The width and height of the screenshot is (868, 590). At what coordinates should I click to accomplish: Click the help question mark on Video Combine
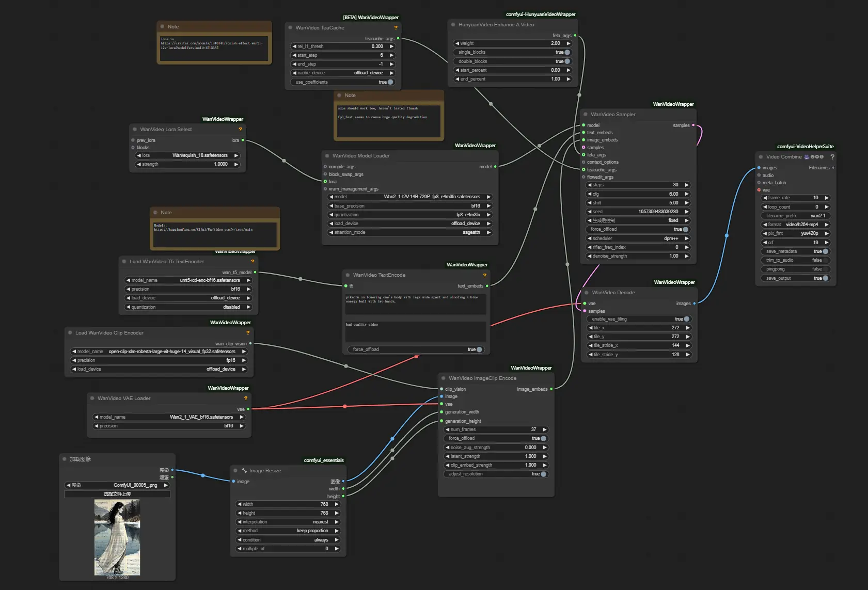coord(832,157)
